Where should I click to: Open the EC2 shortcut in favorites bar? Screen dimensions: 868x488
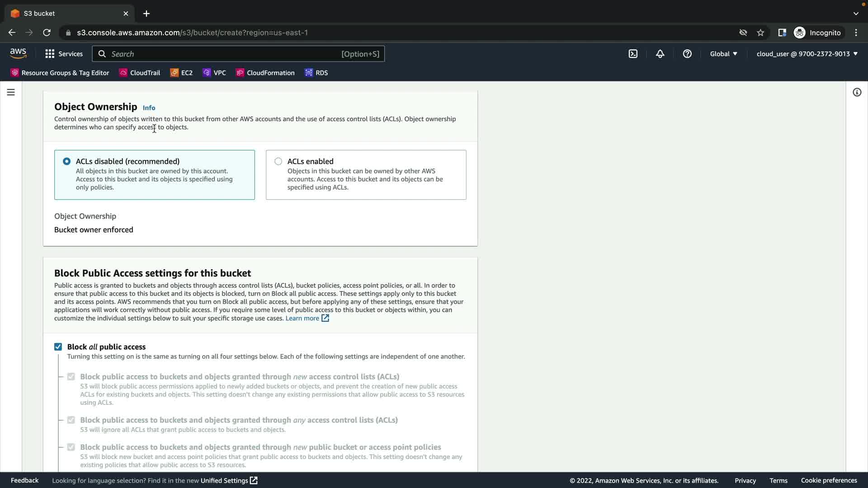click(181, 73)
